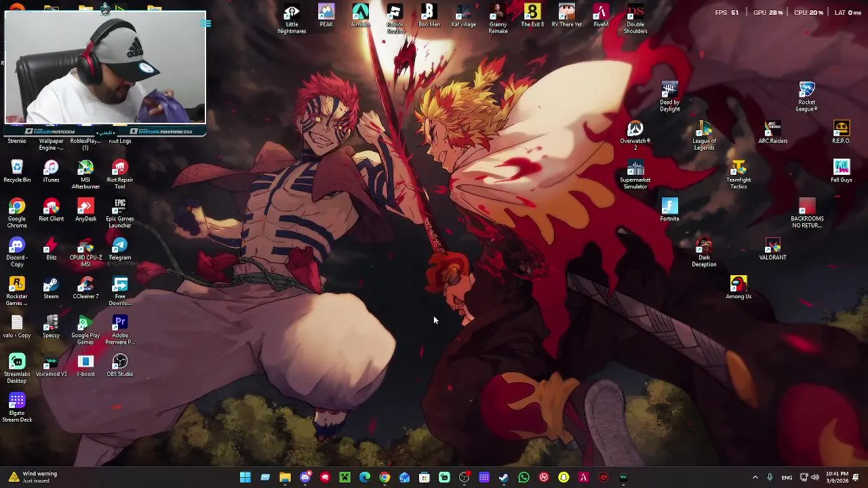Open Blitz desktop icon

pyautogui.click(x=51, y=249)
